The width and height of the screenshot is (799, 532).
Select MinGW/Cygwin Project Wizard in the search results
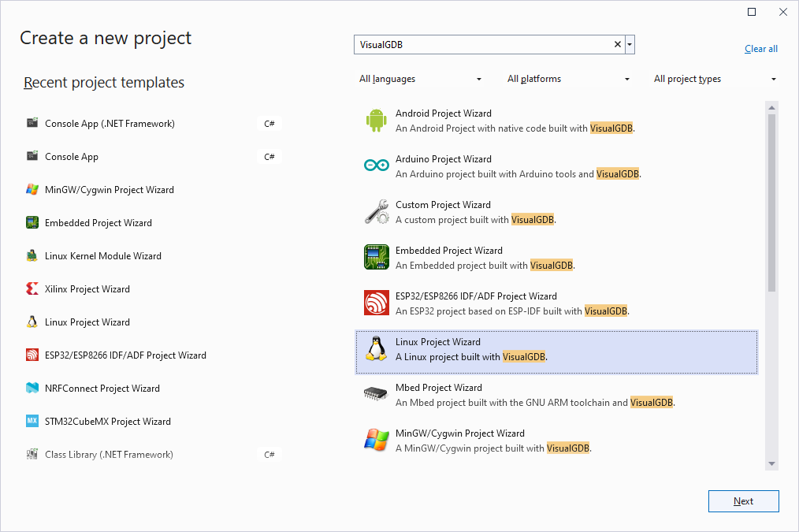(x=556, y=441)
